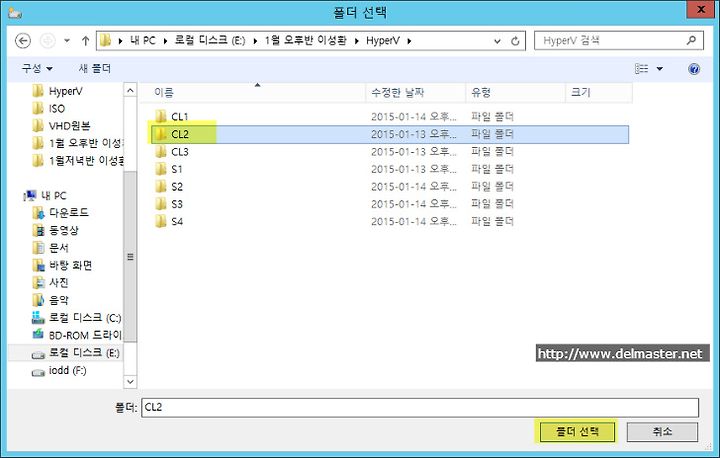Select 로컬 디스크 (E:) in the sidebar
This screenshot has height=458, width=720.
(x=76, y=353)
